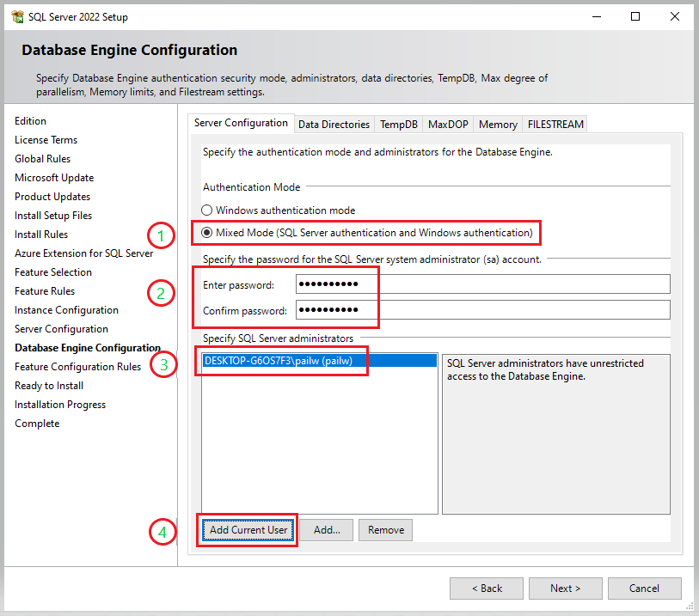Remove the selected administrator
The height and width of the screenshot is (616, 699).
pyautogui.click(x=385, y=530)
